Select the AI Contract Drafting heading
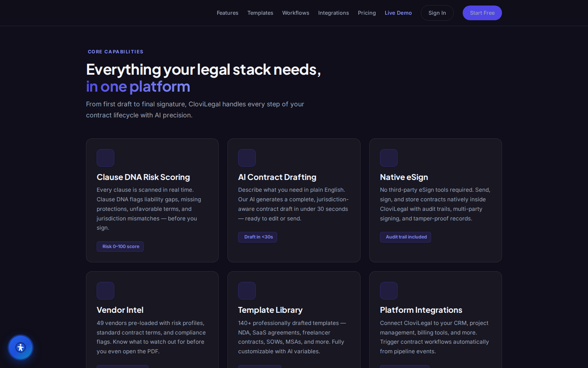Viewport: 588px width, 368px height. (x=277, y=177)
